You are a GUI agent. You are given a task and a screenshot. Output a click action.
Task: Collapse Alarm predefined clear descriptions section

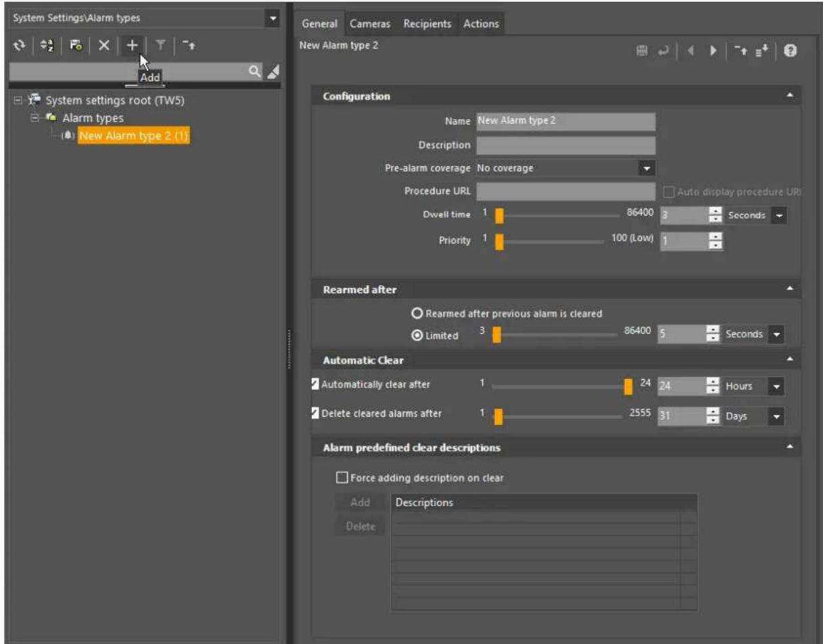click(790, 447)
